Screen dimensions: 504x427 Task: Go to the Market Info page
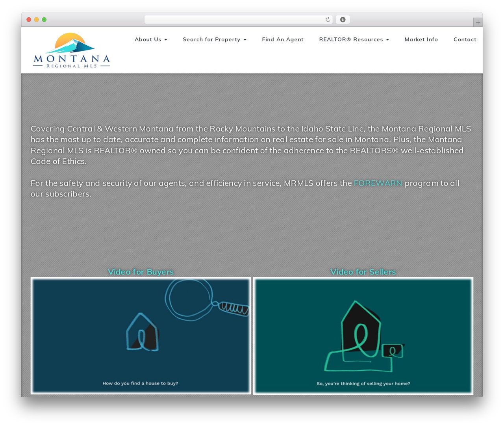[421, 39]
